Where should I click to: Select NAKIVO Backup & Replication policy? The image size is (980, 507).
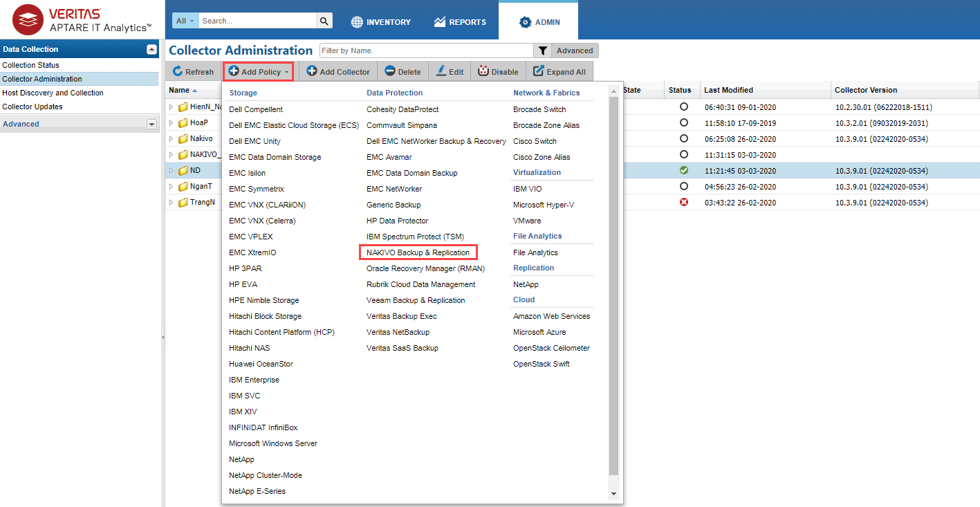pyautogui.click(x=418, y=252)
